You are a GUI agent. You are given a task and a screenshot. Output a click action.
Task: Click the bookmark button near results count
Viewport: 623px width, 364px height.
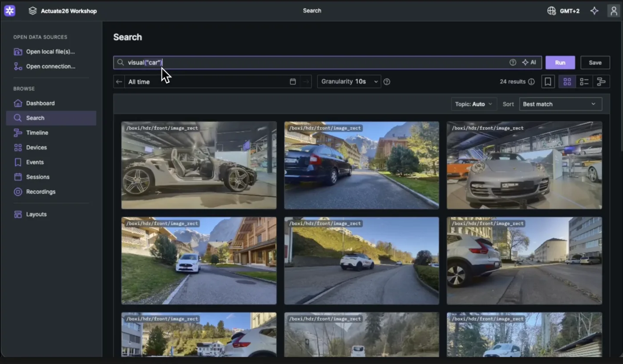pyautogui.click(x=548, y=82)
